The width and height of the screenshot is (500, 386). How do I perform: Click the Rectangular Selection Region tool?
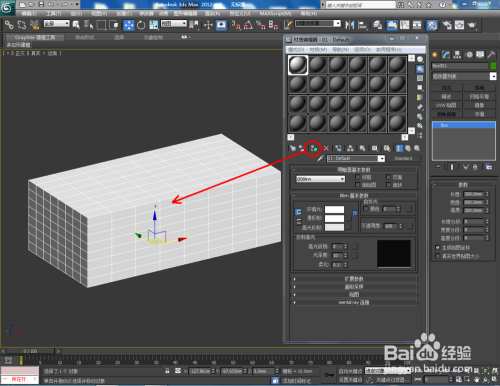point(101,25)
